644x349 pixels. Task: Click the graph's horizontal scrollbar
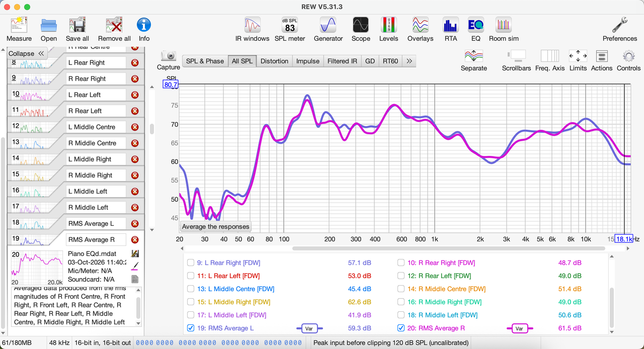(x=449, y=248)
